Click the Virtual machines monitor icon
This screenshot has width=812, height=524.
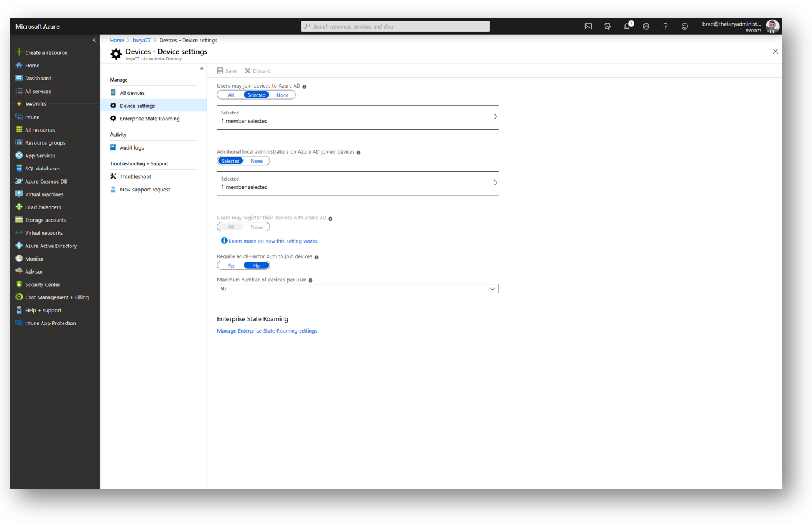click(x=19, y=194)
